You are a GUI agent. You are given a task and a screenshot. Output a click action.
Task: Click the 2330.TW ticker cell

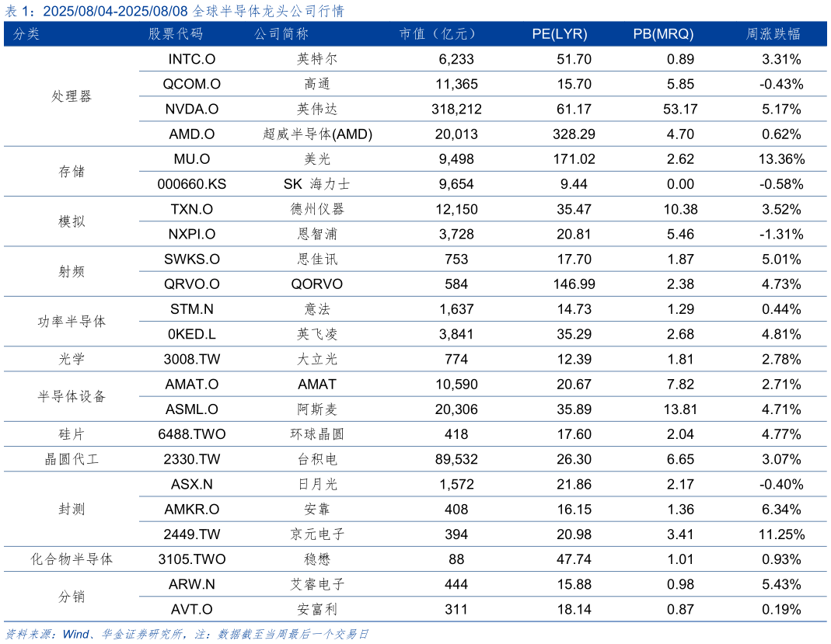pos(192,459)
